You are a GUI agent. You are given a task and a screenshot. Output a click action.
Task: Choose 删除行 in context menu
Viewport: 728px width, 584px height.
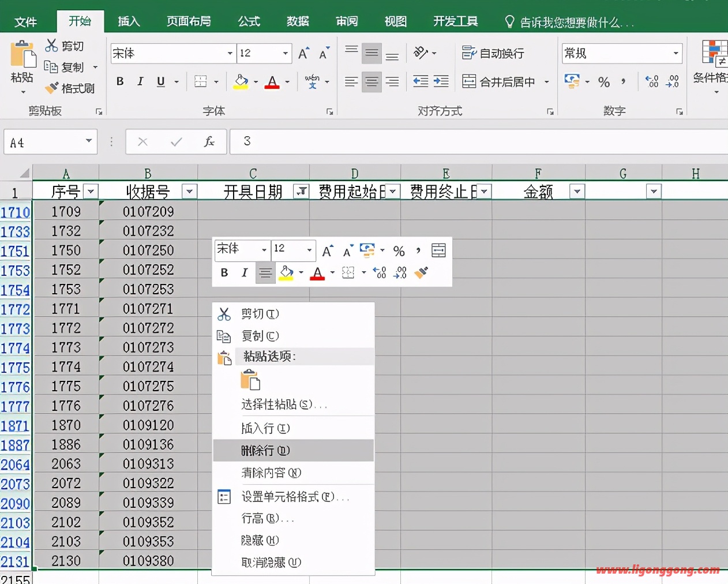[x=294, y=450]
